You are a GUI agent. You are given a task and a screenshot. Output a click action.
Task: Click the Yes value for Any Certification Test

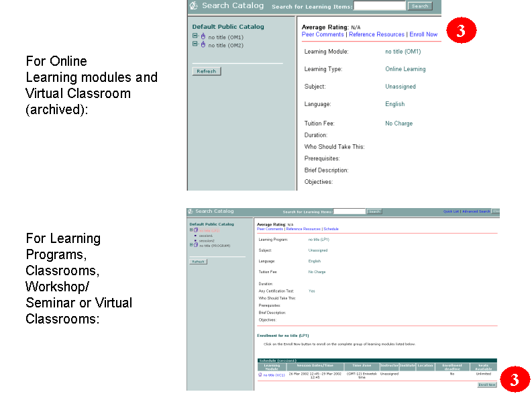pos(312,291)
